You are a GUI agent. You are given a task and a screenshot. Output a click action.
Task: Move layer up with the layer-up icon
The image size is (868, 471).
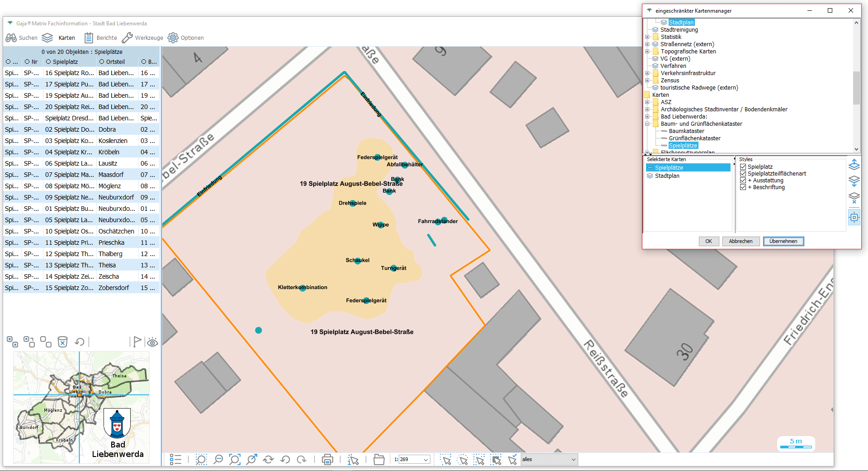[x=854, y=165]
